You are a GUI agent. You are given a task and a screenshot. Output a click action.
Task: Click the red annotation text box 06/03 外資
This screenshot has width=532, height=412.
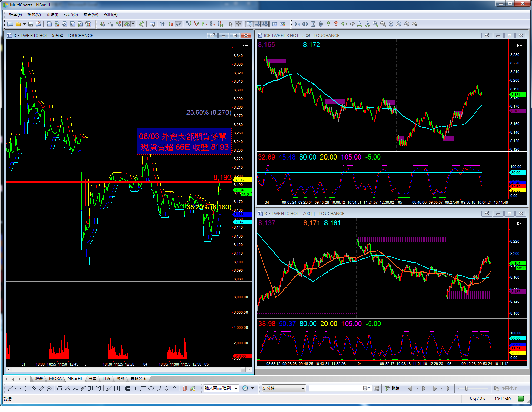tap(184, 142)
